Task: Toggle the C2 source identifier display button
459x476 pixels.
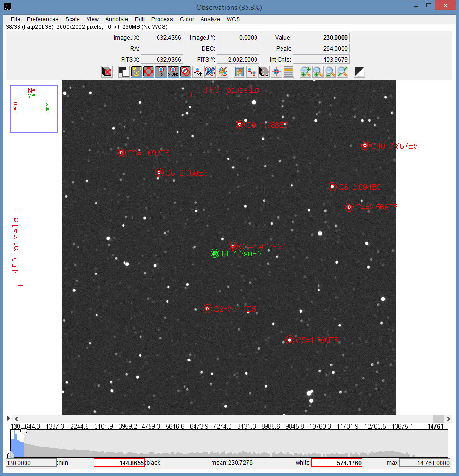Action: click(161, 71)
